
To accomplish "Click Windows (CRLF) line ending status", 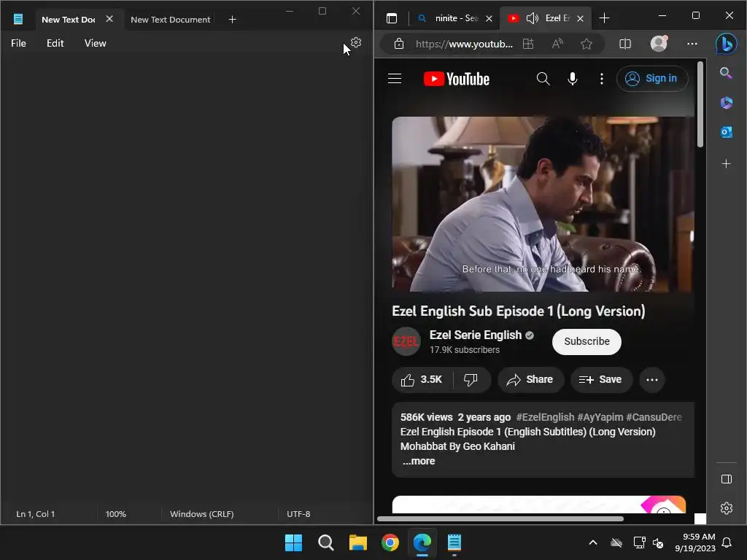I will pyautogui.click(x=202, y=514).
